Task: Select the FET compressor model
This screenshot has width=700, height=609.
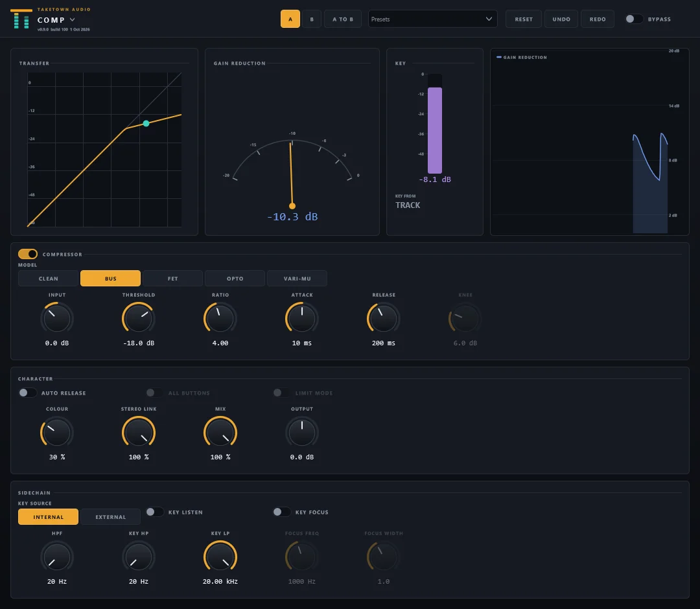Action: click(x=173, y=279)
